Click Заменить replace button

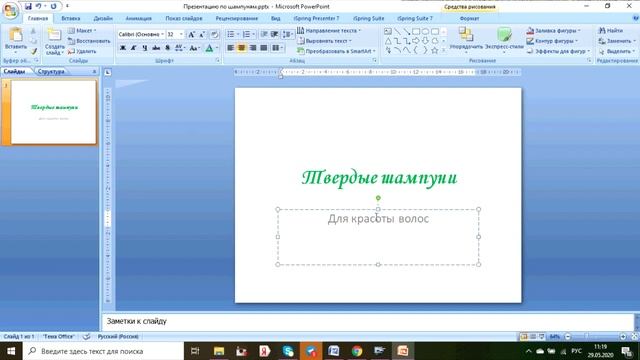[617, 41]
